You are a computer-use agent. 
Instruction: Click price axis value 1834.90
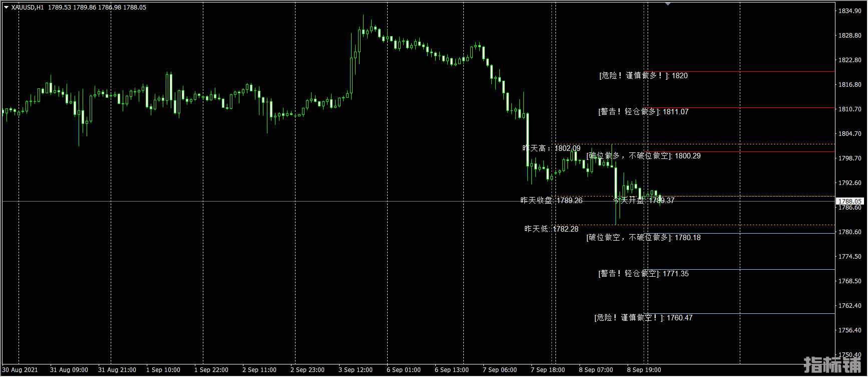tap(850, 11)
